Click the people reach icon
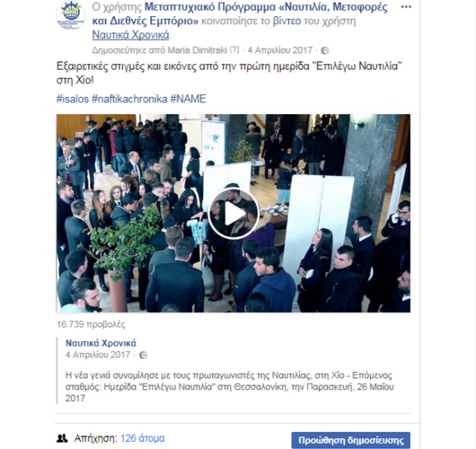This screenshot has height=449, width=476. [62, 438]
